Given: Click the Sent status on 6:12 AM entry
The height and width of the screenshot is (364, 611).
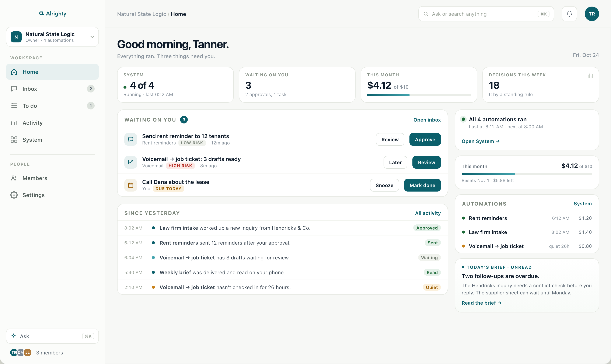Looking at the screenshot, I should pos(432,243).
